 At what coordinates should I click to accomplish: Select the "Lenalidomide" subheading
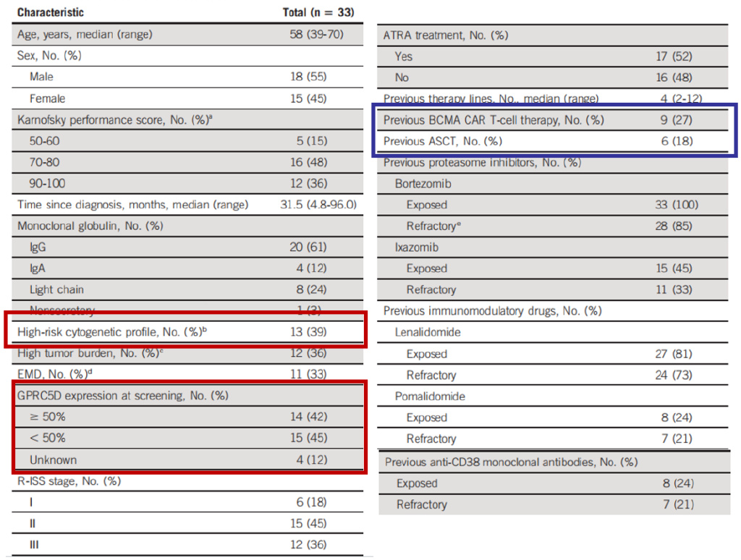[428, 333]
